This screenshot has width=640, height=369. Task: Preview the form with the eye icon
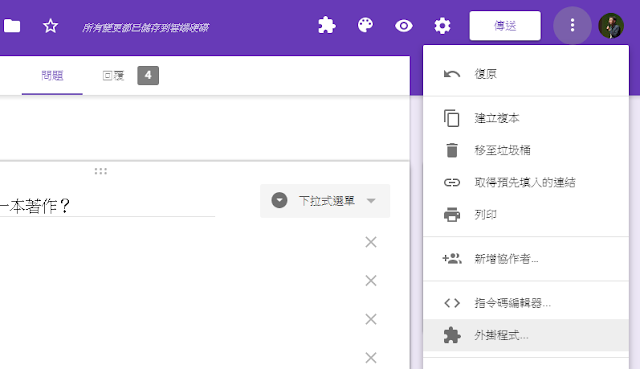404,26
